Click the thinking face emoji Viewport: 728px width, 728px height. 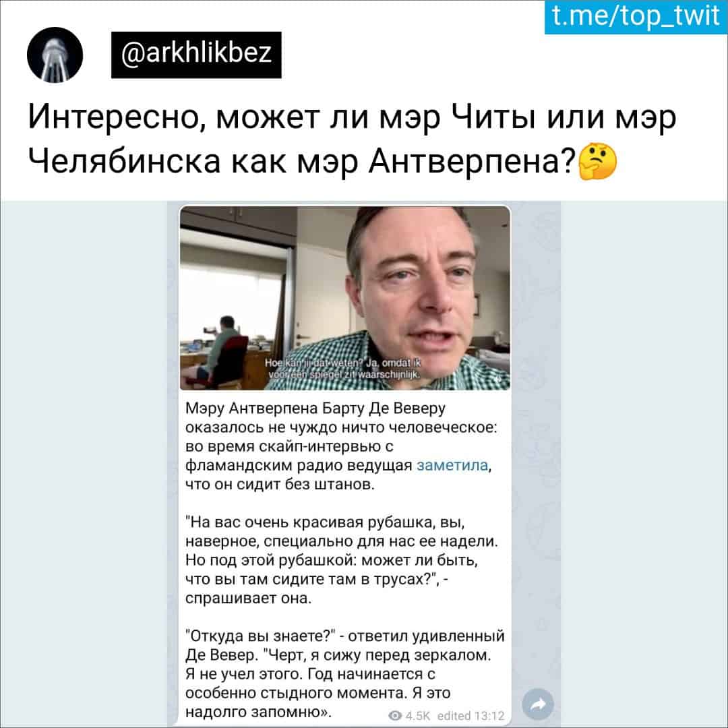tap(597, 162)
